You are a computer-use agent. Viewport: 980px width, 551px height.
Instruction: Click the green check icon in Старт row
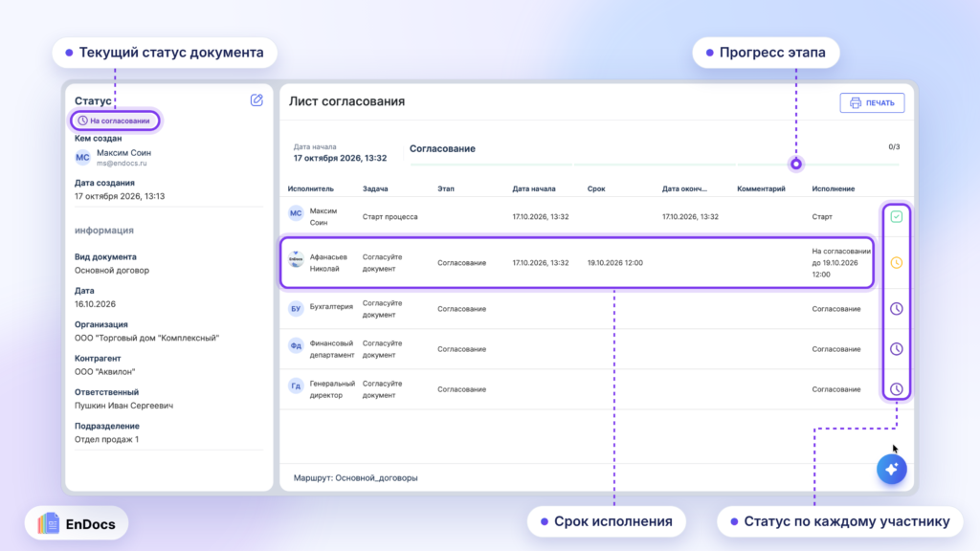pyautogui.click(x=896, y=217)
